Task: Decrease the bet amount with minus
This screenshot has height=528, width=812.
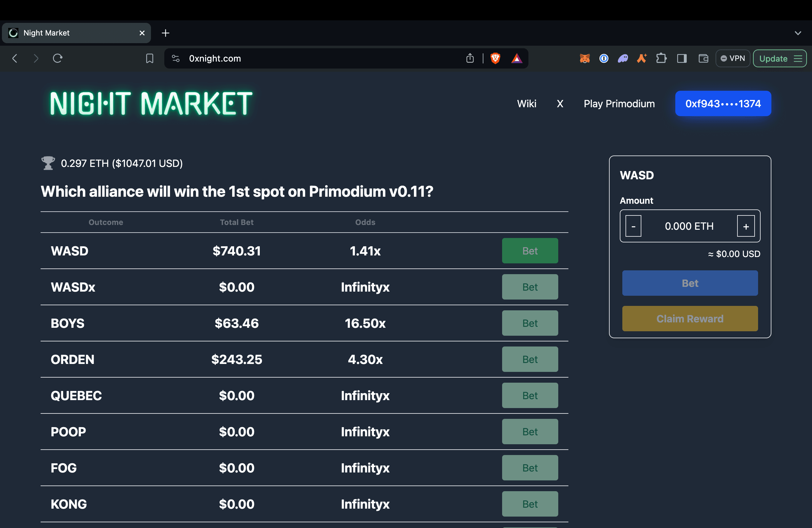Action: (633, 226)
